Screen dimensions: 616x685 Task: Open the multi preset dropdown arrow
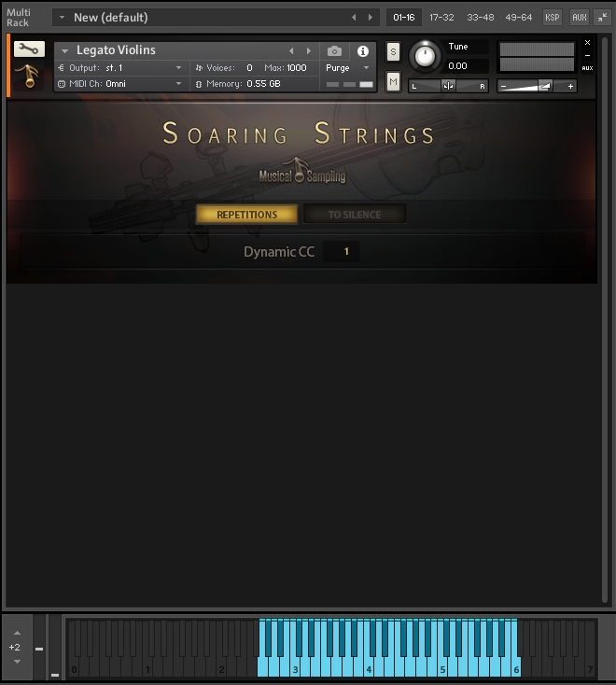(x=62, y=17)
